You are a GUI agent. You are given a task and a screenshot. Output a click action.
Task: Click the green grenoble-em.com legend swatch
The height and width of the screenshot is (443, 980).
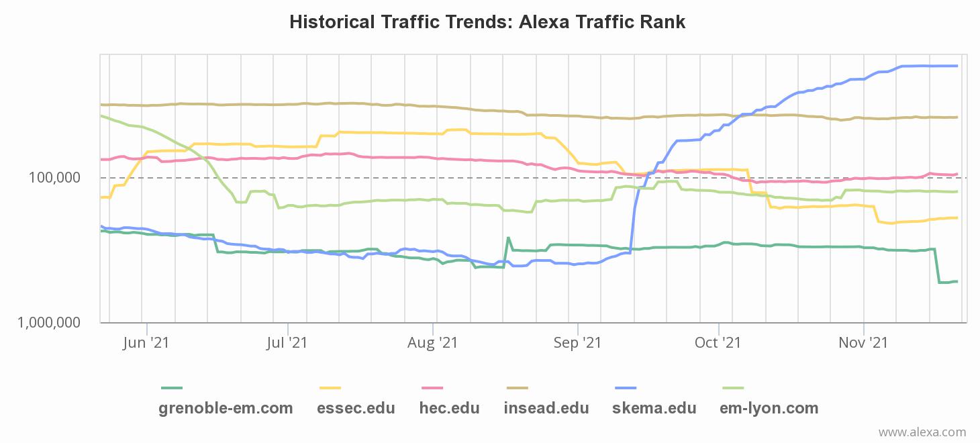[x=172, y=388]
